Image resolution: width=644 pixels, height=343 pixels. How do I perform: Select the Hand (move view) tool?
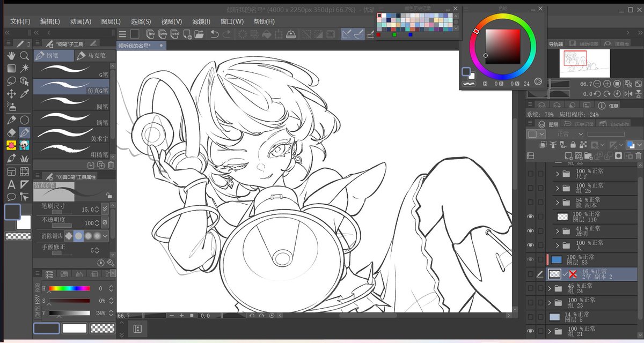pos(11,56)
